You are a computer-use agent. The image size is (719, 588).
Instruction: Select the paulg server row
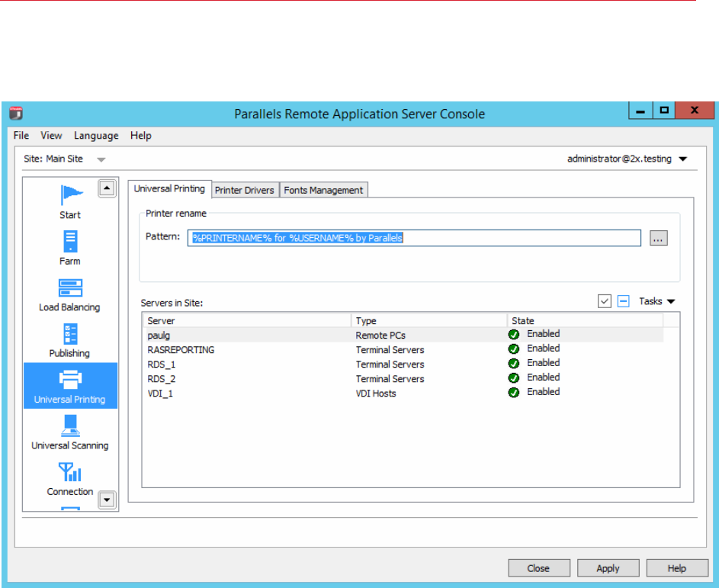pyautogui.click(x=403, y=335)
